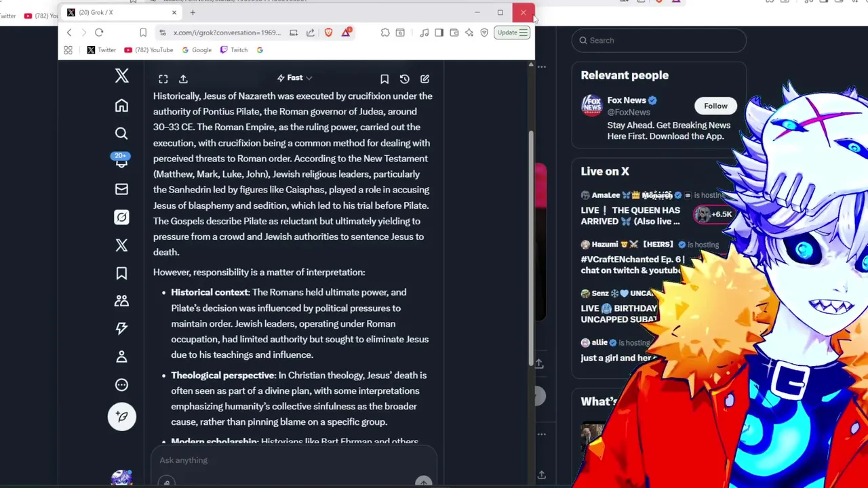Open Brave Wallet icon

coord(454,33)
